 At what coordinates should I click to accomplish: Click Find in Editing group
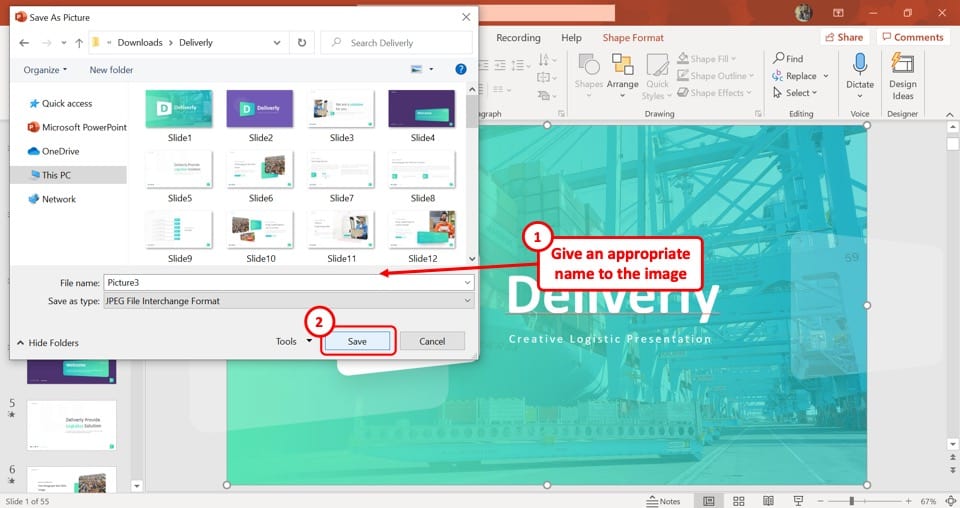coord(788,59)
